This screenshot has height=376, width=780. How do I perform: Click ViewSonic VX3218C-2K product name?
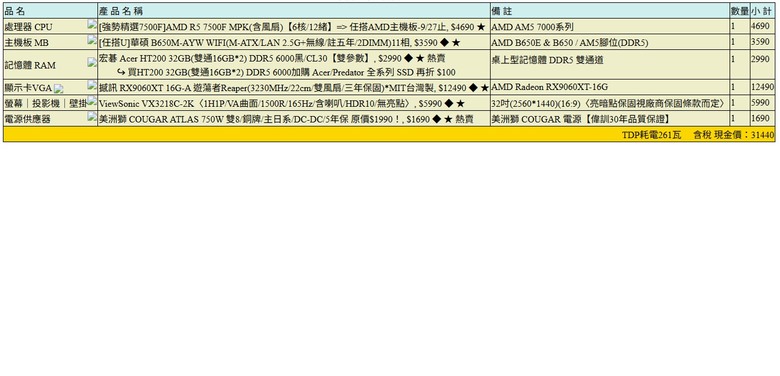[x=282, y=103]
